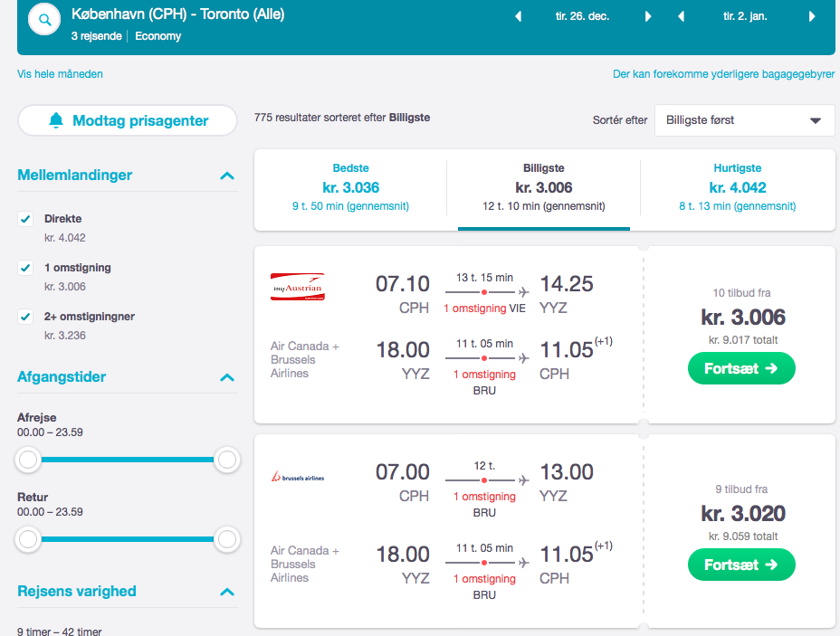Toggle the 1 omstigning checkbox

coord(26,268)
